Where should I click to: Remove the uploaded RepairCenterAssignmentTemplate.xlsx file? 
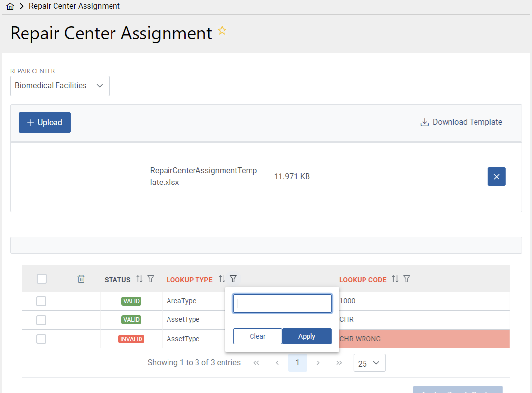click(496, 177)
